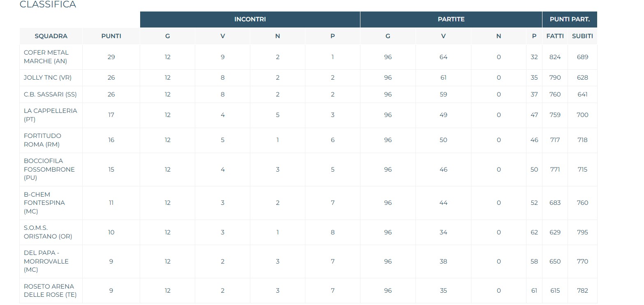Click the SQUADRA column header
This screenshot has width=644, height=305.
[x=51, y=36]
